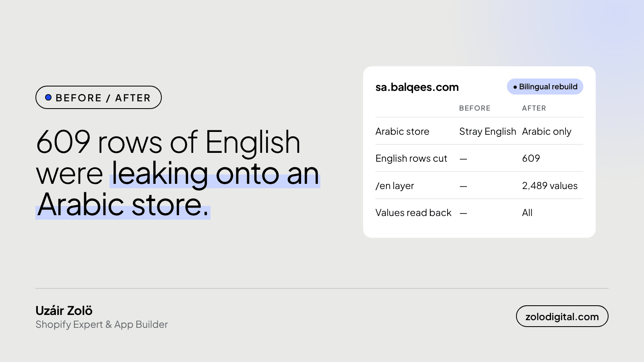Select the sa.balqees.com card title
This screenshot has width=644, height=362.
417,87
